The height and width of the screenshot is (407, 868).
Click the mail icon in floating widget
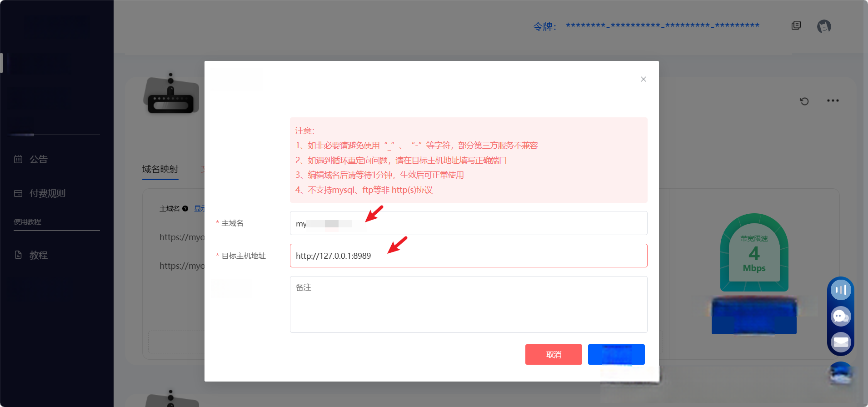point(841,342)
